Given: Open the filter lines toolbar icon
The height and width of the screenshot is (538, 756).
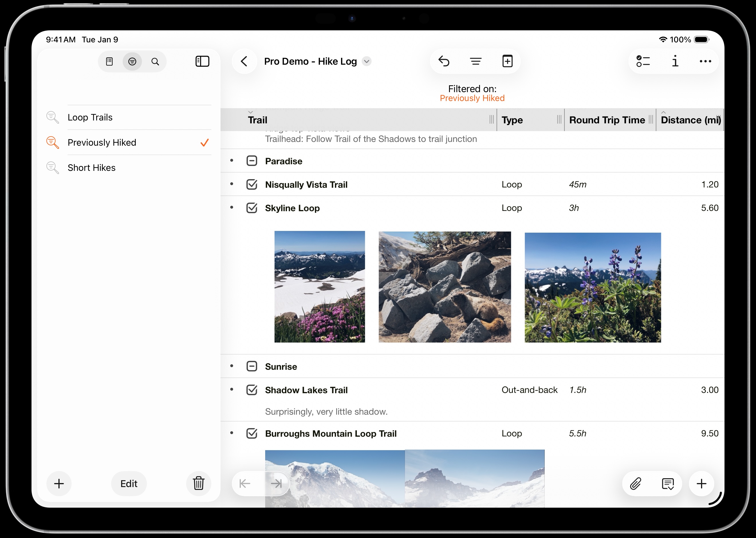Looking at the screenshot, I should pyautogui.click(x=476, y=61).
